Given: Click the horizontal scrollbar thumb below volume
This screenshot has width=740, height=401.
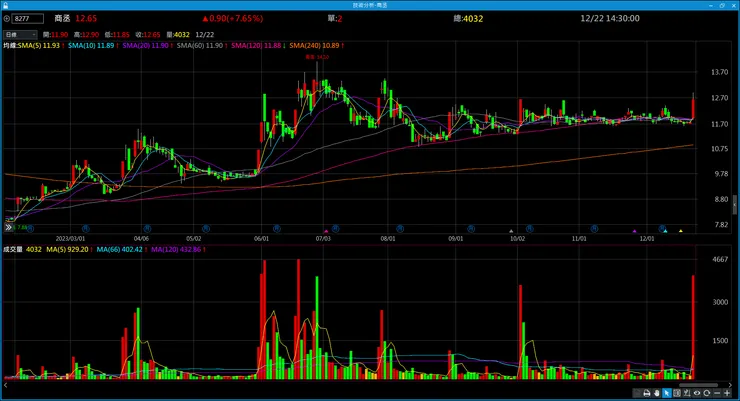Looking at the screenshot, I should point(698,385).
